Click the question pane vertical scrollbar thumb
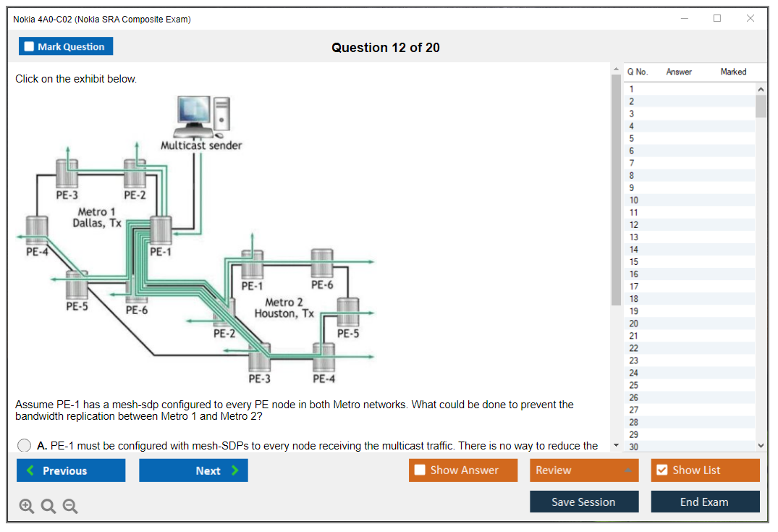778x532 pixels. pyautogui.click(x=616, y=188)
